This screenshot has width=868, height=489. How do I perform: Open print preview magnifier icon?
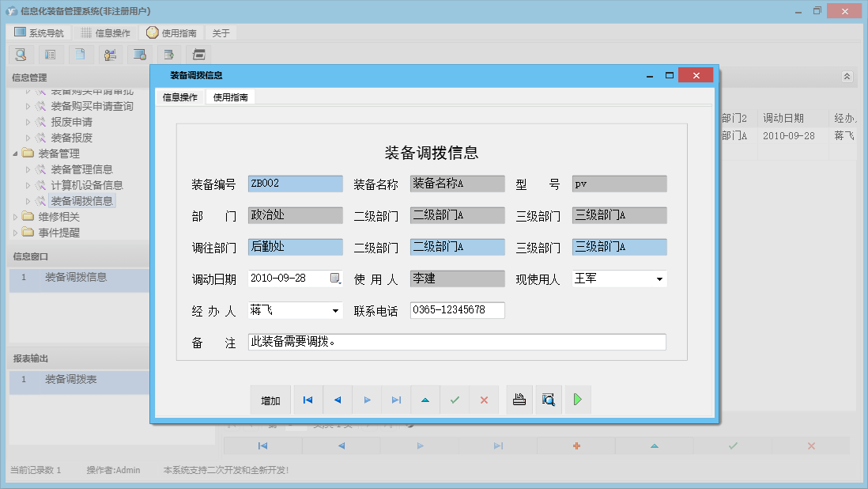[549, 400]
